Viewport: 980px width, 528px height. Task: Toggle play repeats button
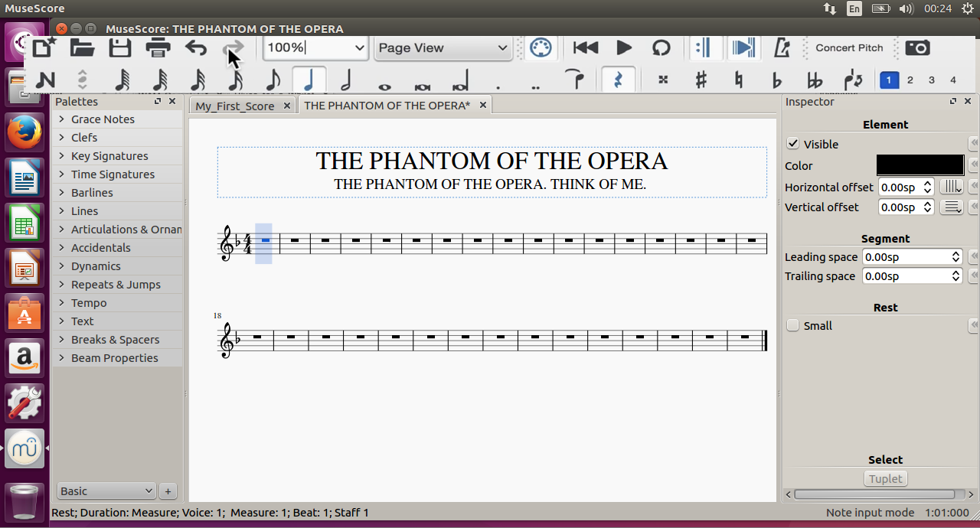coord(703,47)
